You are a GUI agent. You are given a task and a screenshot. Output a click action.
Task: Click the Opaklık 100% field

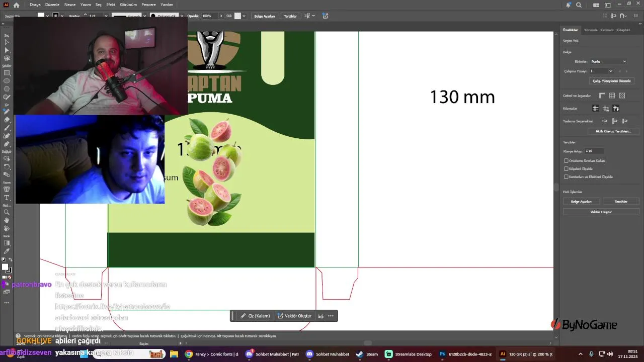point(209,16)
